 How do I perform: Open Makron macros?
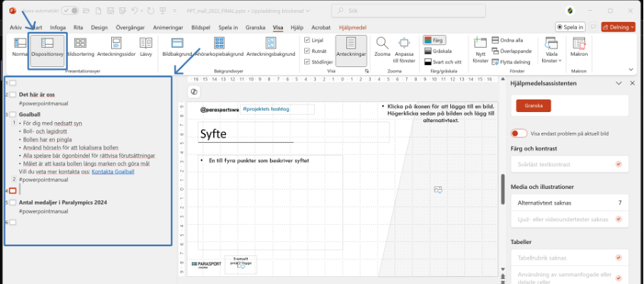579,47
